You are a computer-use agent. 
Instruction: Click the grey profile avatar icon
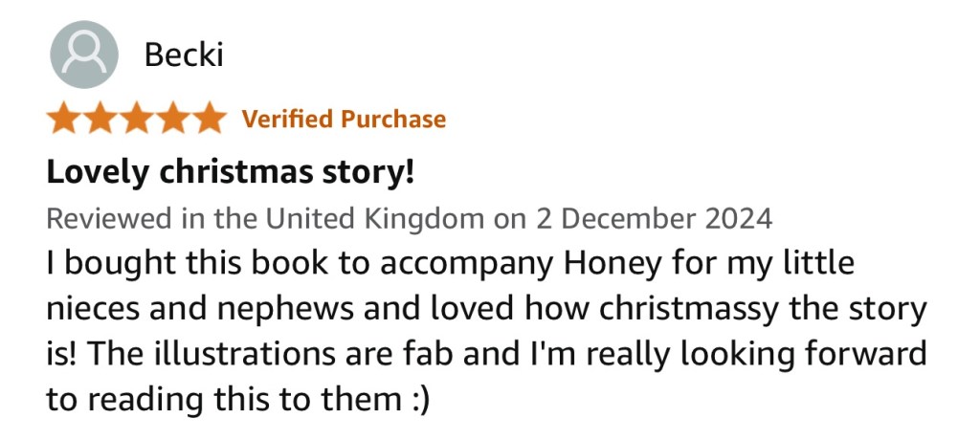point(84,55)
